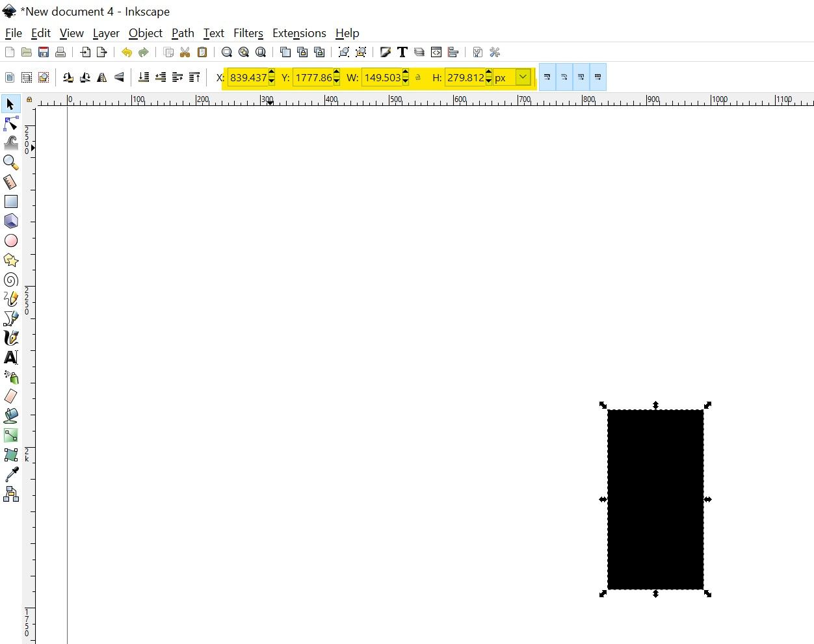Select the Star tool
Viewport: 814px width, 644px height.
pyautogui.click(x=10, y=260)
